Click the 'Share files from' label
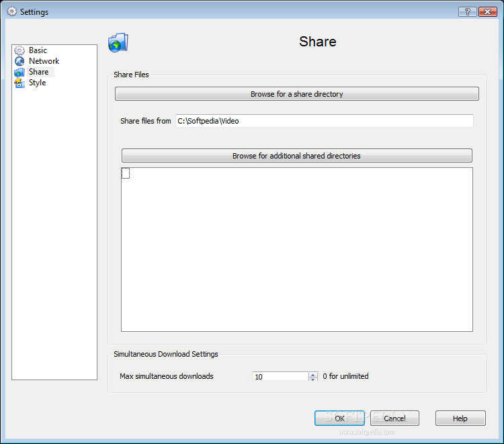Screen dimensions: 504x444 tap(146, 121)
